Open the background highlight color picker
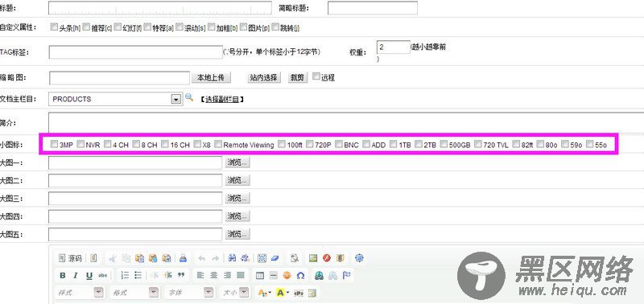 (283, 293)
